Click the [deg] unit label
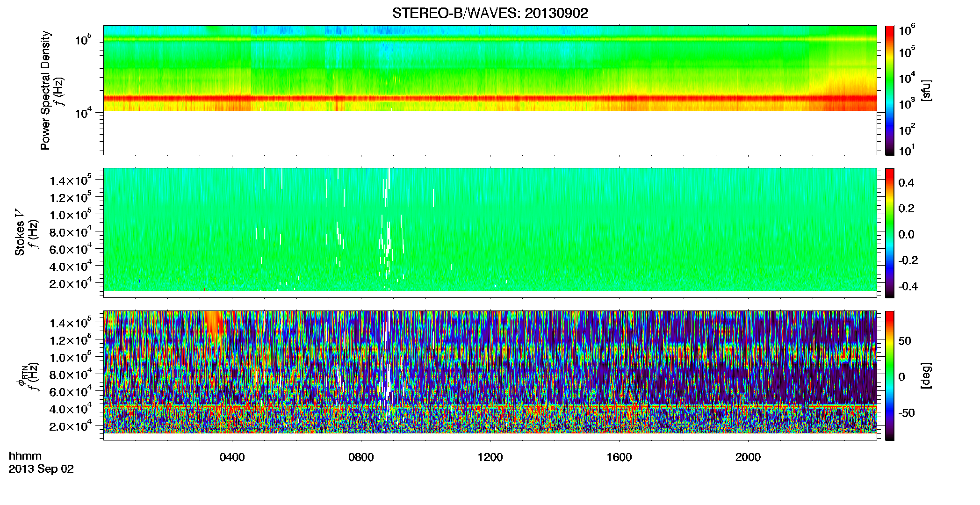 point(925,375)
